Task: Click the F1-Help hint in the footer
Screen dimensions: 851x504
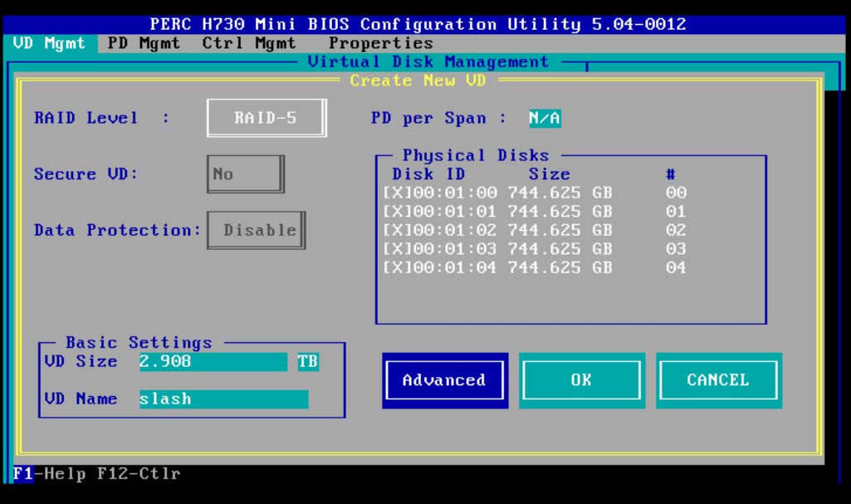Action: [x=49, y=473]
